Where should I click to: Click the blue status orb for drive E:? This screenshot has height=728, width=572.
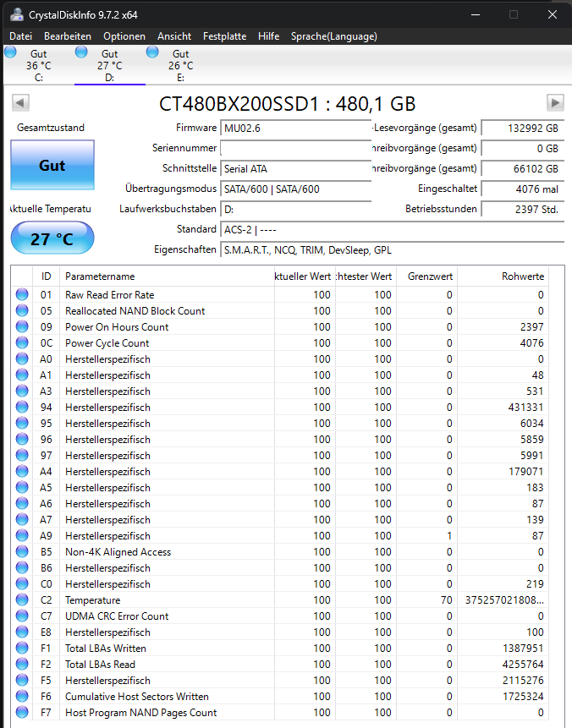tap(152, 52)
